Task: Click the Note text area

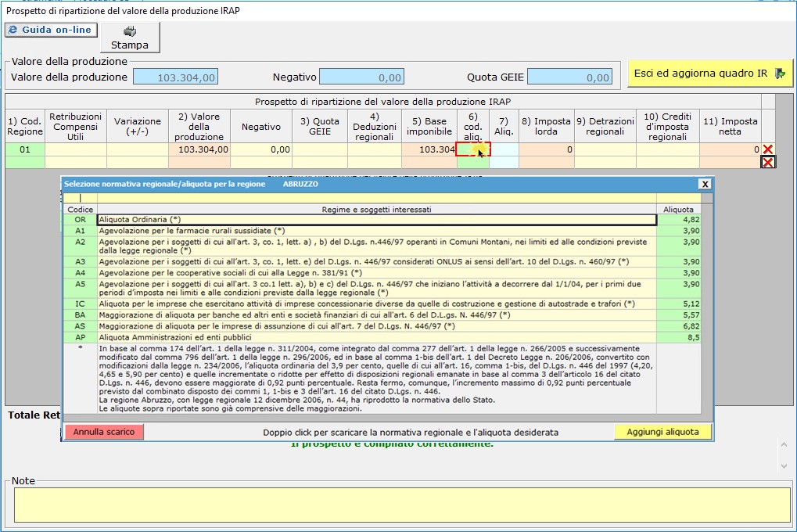Action: [x=402, y=505]
